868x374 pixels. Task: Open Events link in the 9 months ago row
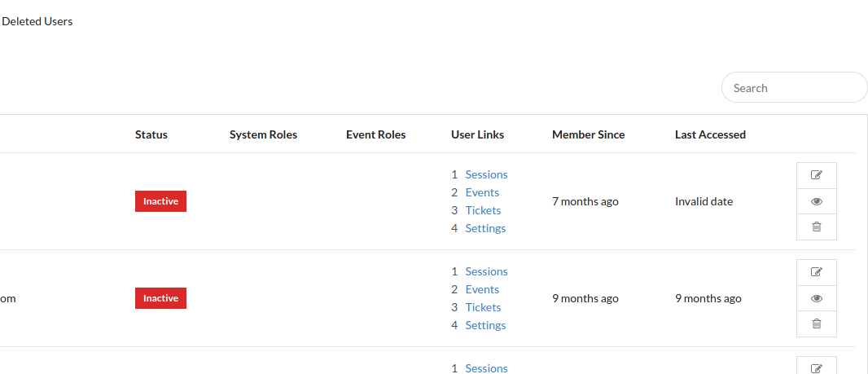coord(482,289)
